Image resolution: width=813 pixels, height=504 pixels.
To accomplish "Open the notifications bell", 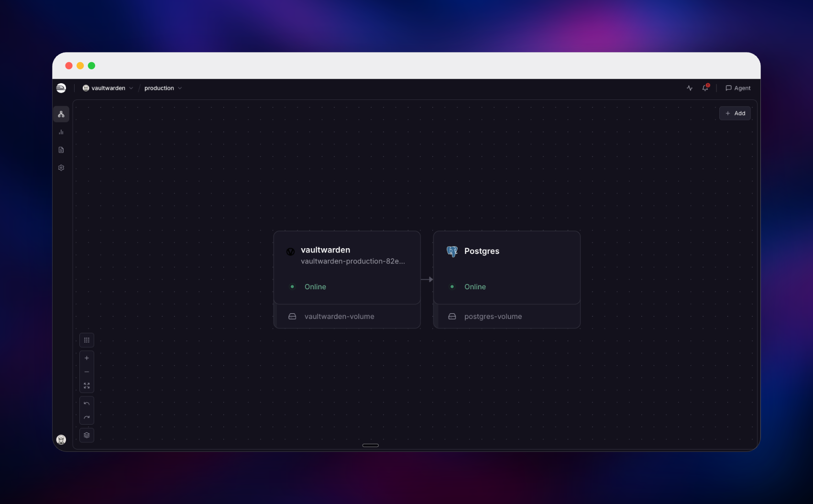I will click(x=705, y=88).
